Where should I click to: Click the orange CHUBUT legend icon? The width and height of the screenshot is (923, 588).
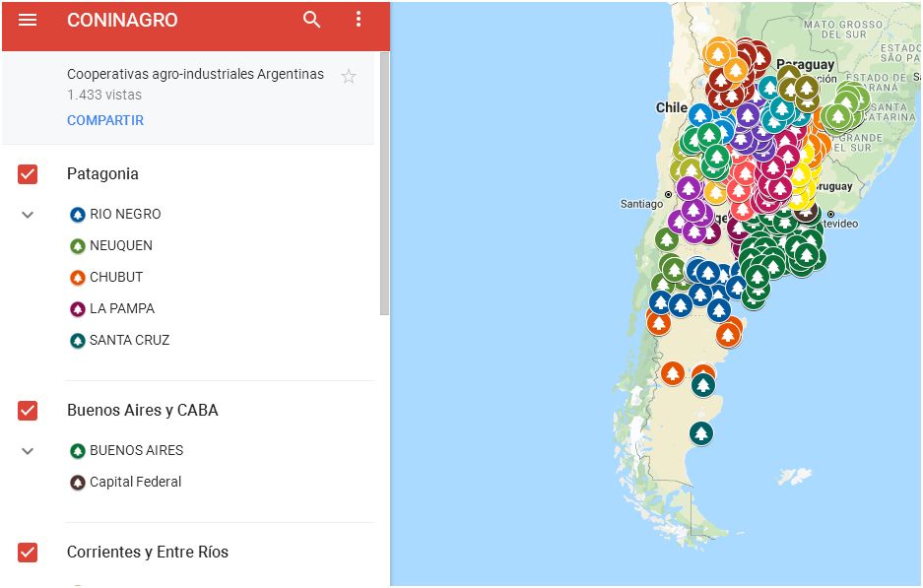coord(78,277)
